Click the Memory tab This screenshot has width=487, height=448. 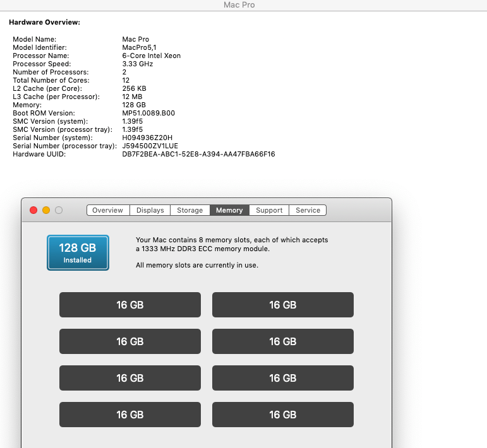click(229, 210)
